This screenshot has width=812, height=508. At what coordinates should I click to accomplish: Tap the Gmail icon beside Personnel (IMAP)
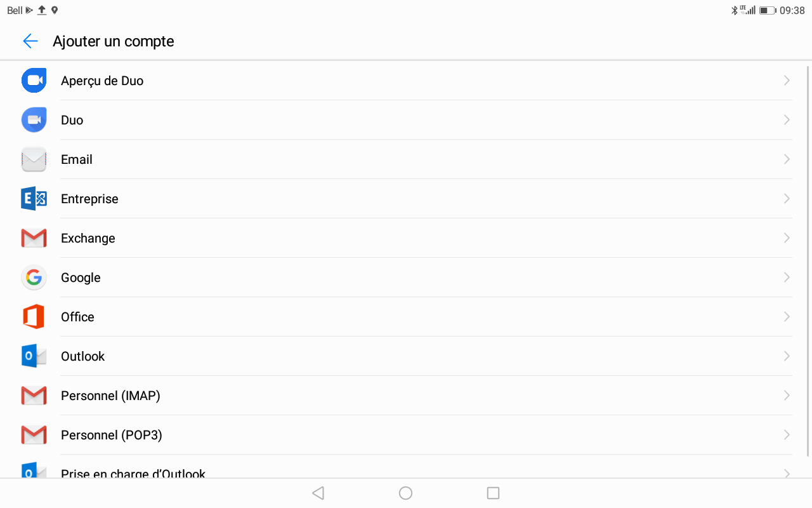(34, 396)
